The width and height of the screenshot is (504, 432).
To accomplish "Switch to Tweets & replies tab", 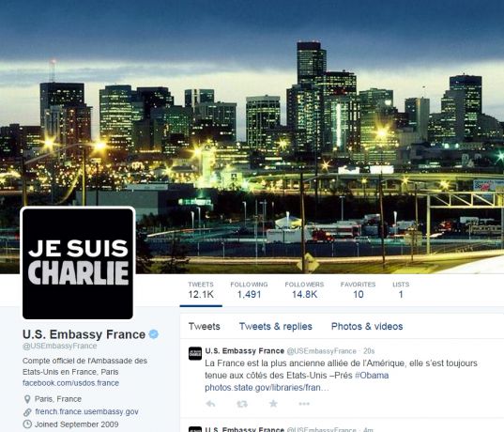I will (x=276, y=327).
